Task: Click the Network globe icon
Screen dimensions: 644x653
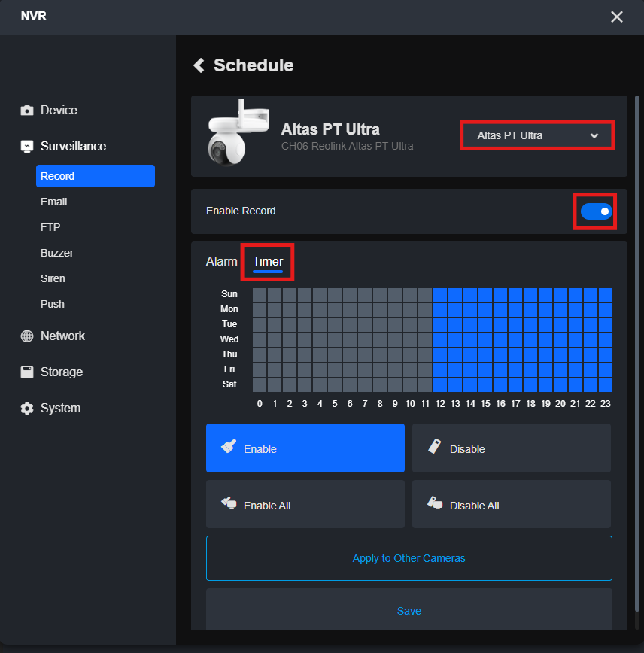Action: point(27,336)
